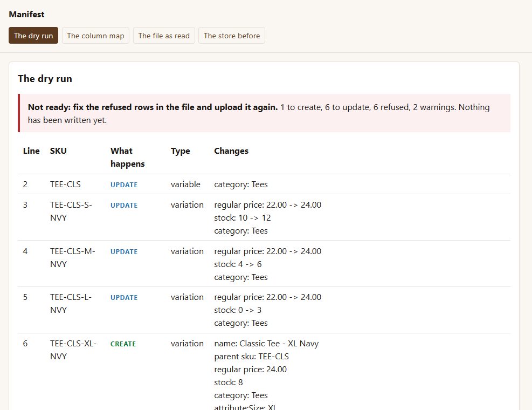The height and width of the screenshot is (410, 532).
Task: Click 'stock: 4 -> 6' change
Action: [x=238, y=264]
